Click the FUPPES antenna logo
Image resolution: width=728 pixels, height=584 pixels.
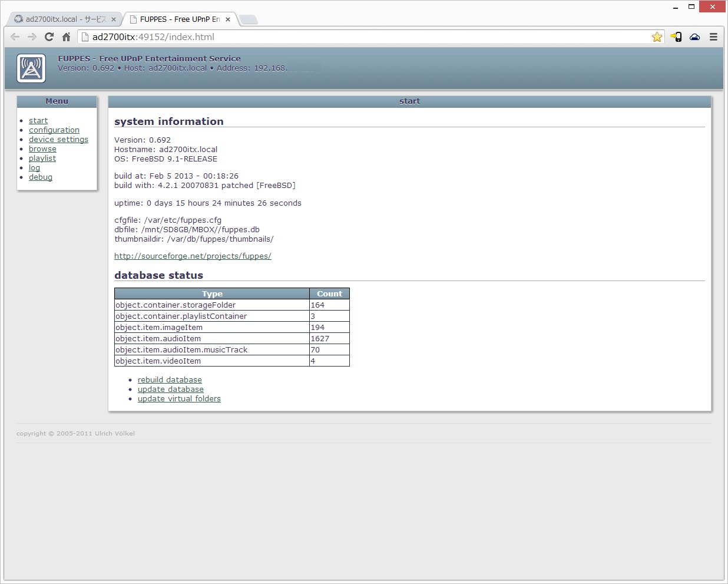click(x=31, y=68)
